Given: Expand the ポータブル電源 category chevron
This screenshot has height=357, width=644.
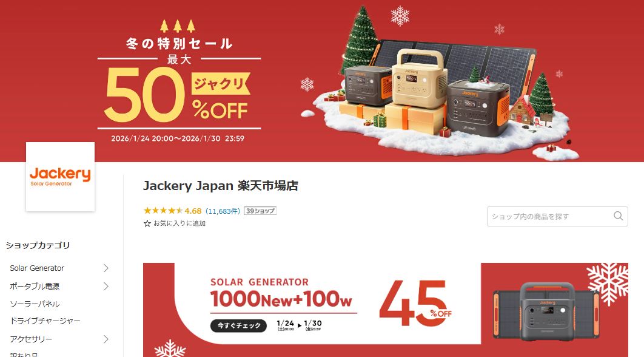Looking at the screenshot, I should coord(106,286).
